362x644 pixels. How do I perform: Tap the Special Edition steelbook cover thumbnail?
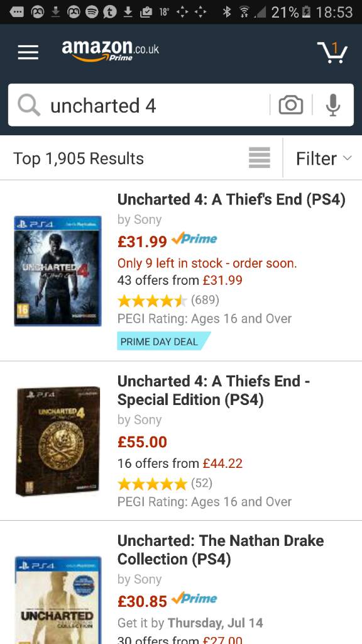tap(57, 441)
